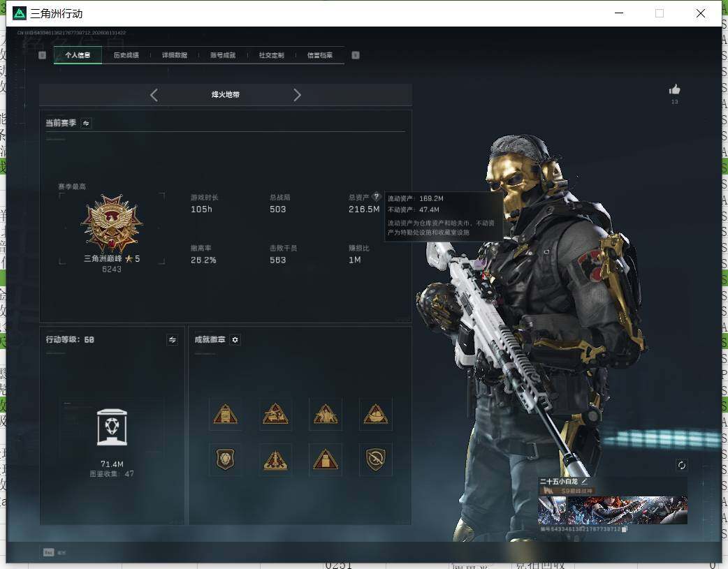Click the 总资产 216.5M value
The height and width of the screenshot is (569, 728).
364,209
